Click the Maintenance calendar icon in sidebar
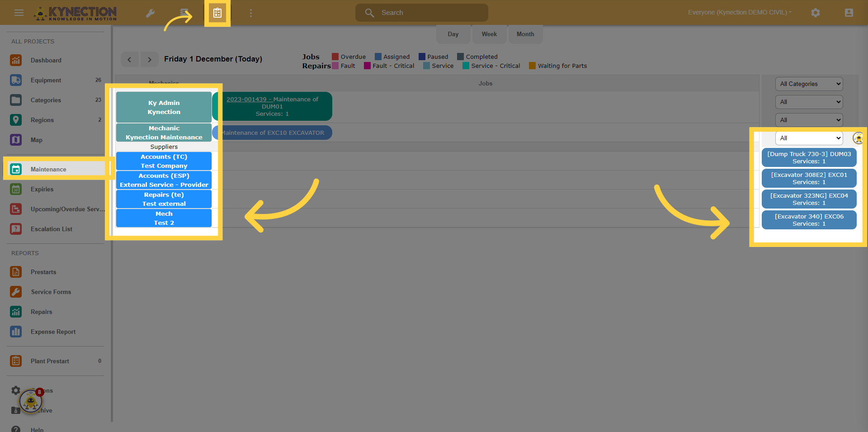The width and height of the screenshot is (868, 432). click(x=16, y=169)
